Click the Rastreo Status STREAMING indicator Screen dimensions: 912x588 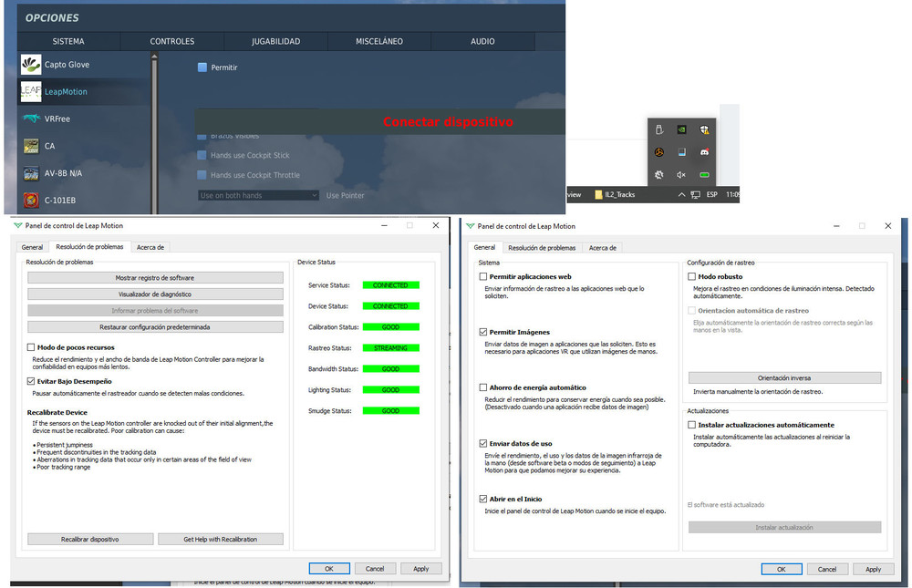tap(391, 348)
